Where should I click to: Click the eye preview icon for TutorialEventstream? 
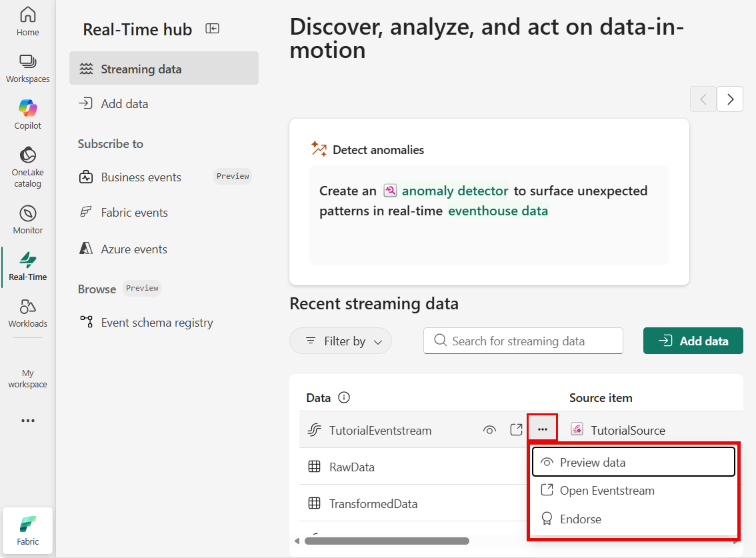click(489, 430)
